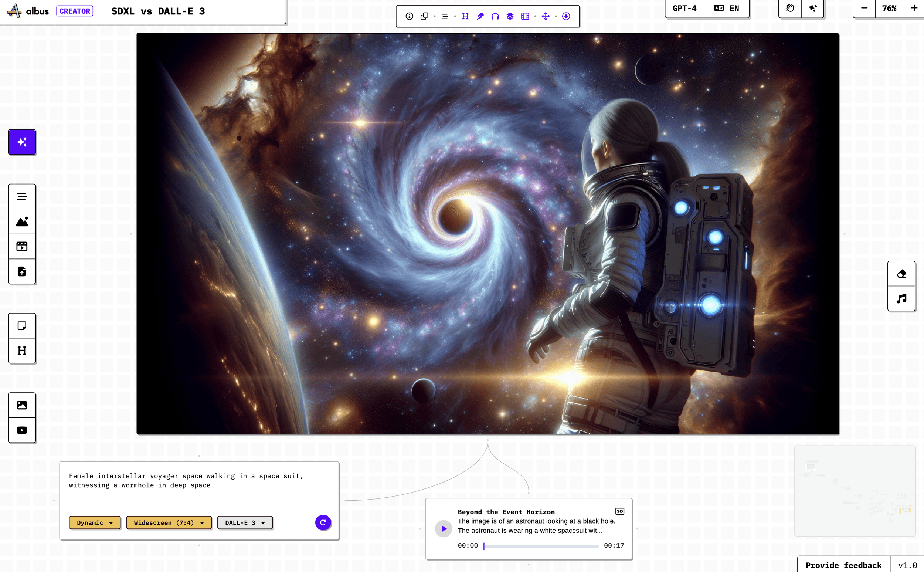
Task: Open the EN language menu
Action: (726, 9)
